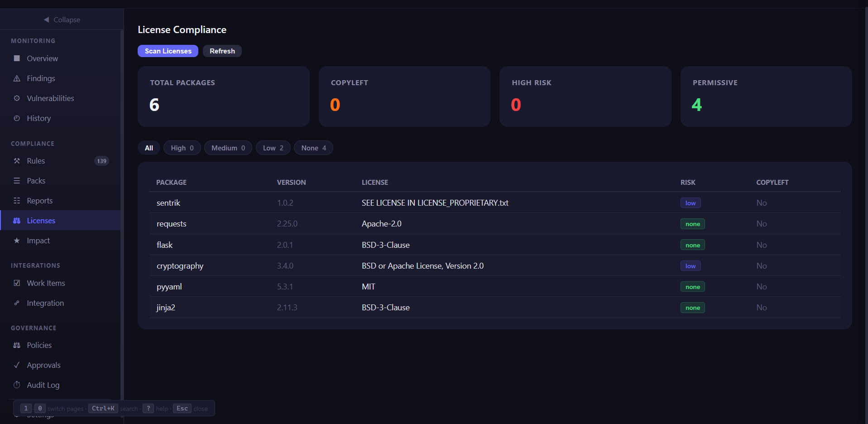The image size is (868, 424).
Task: Open the Impact page
Action: tap(60, 241)
